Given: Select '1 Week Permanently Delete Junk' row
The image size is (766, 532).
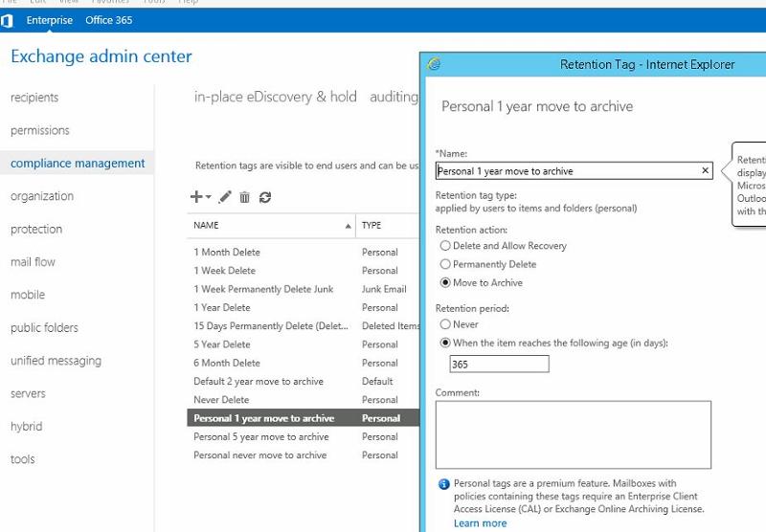Looking at the screenshot, I should click(x=303, y=289).
